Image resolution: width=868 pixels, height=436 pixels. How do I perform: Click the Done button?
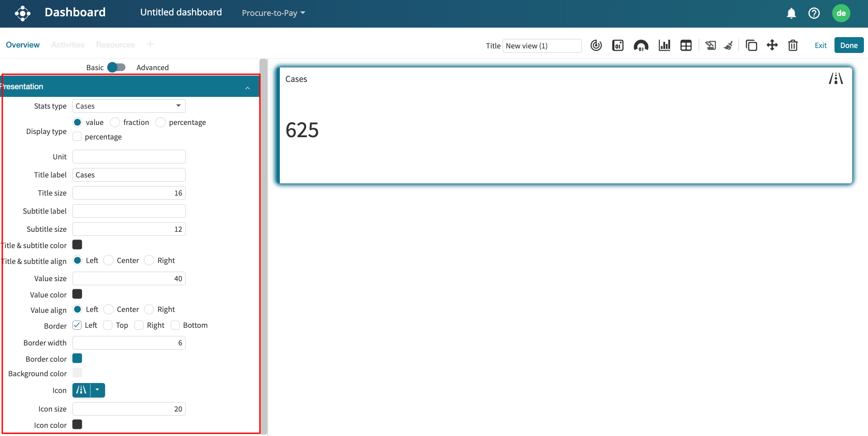click(849, 45)
